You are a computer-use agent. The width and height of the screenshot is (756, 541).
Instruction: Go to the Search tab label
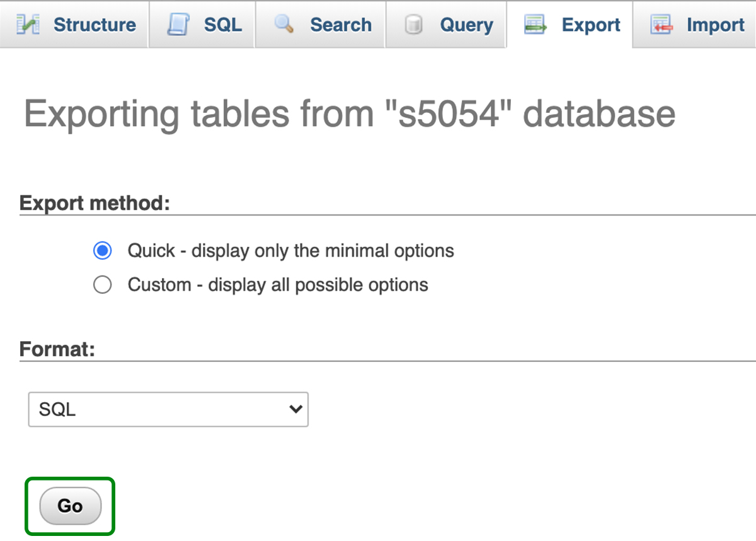tap(341, 25)
